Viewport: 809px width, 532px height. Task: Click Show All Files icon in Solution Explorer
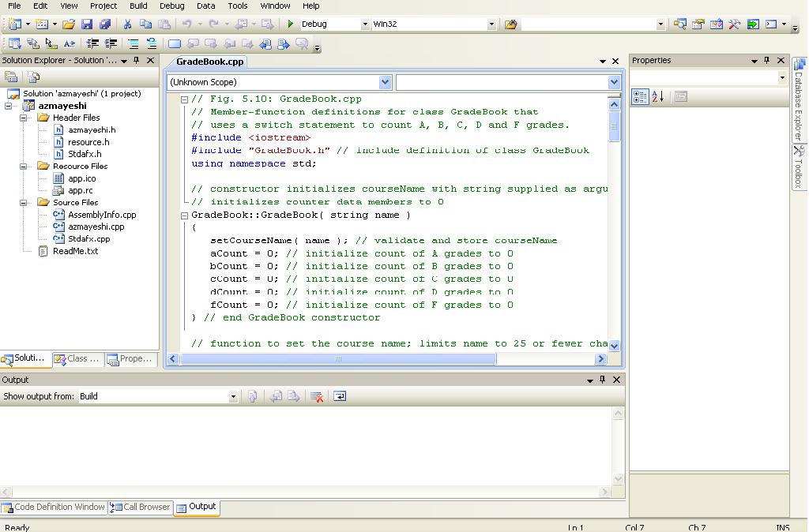[34, 77]
